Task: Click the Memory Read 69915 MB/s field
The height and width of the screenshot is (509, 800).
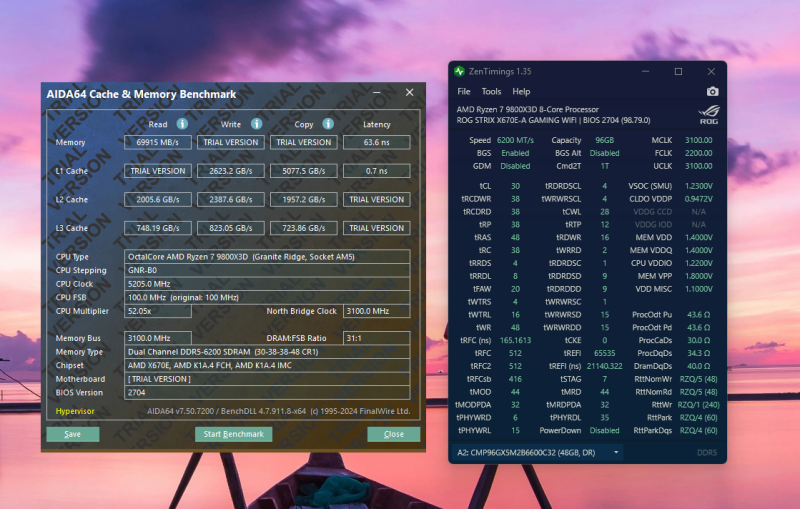Action: (x=158, y=142)
